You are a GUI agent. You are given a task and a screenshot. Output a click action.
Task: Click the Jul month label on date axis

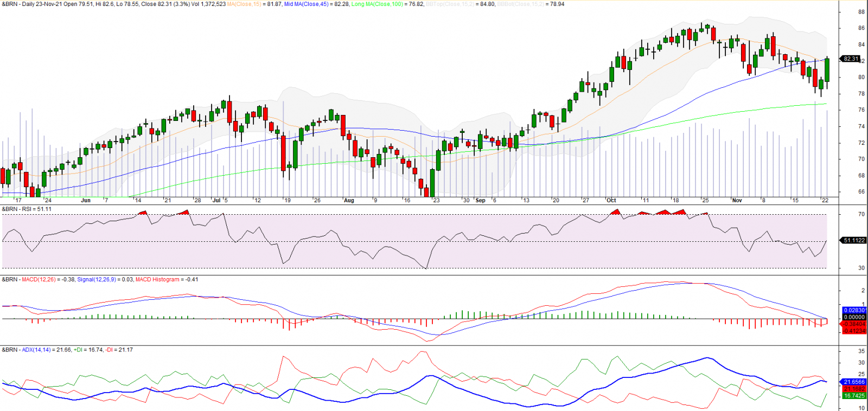tap(217, 200)
